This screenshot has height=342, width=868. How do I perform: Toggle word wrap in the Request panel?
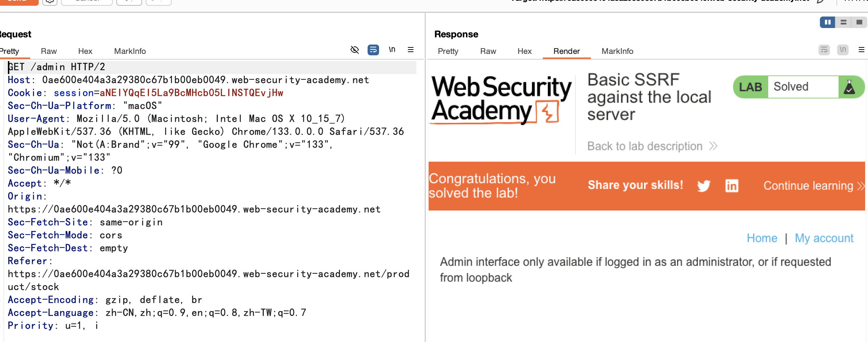pyautogui.click(x=373, y=50)
